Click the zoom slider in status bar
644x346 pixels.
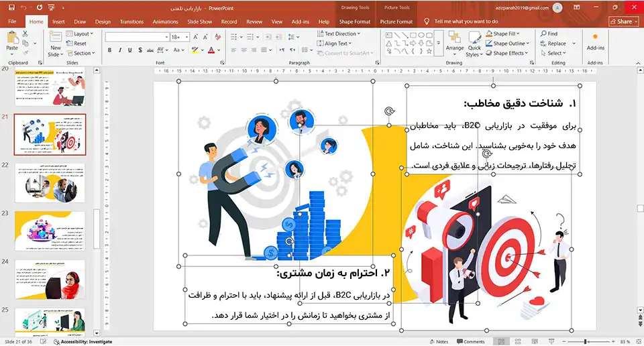pos(588,341)
